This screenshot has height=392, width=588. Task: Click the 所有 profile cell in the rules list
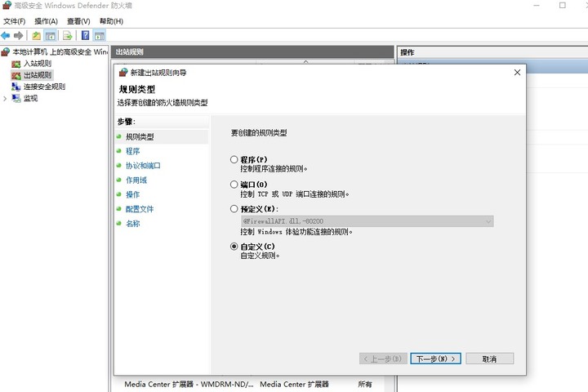coord(365,384)
